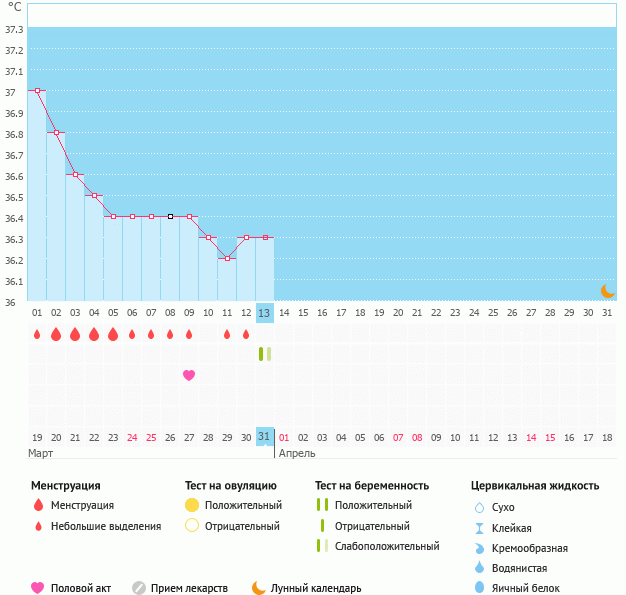
Task: Click the yellow positive ovulation test legend icon
Action: tap(193, 505)
